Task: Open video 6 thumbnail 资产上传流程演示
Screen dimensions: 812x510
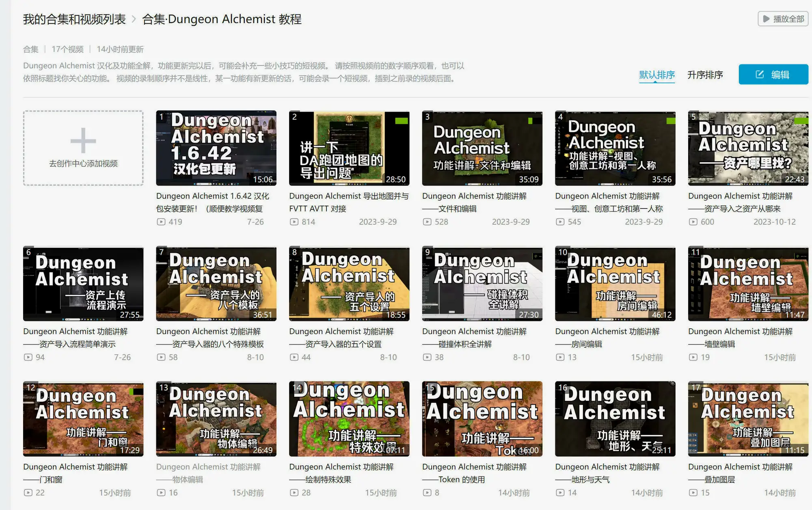Action: click(x=83, y=284)
